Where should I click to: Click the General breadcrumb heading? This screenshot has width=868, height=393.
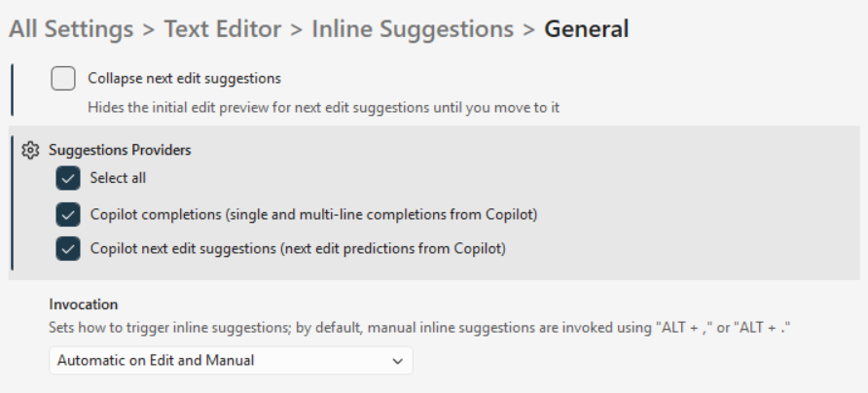click(586, 29)
